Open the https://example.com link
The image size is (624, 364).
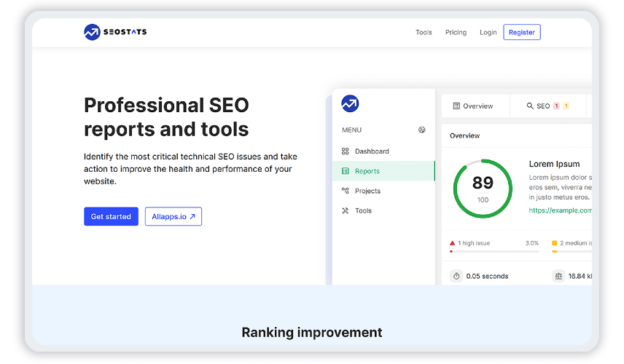561,210
